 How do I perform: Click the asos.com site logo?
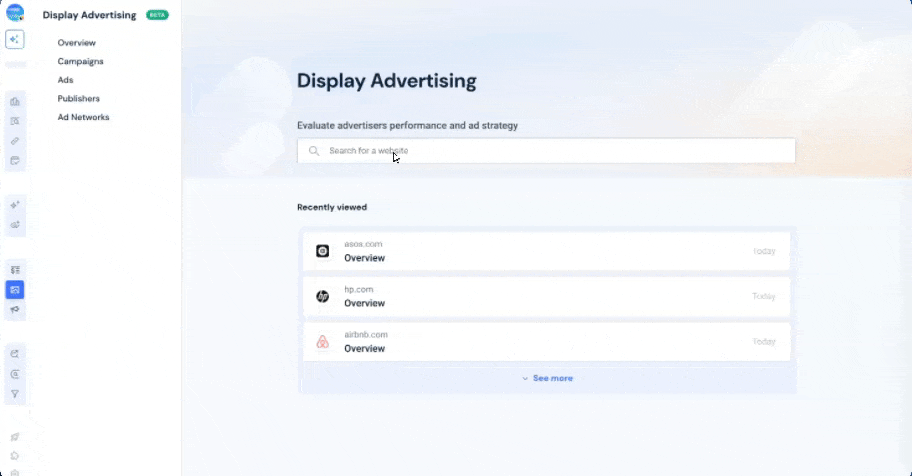point(323,251)
